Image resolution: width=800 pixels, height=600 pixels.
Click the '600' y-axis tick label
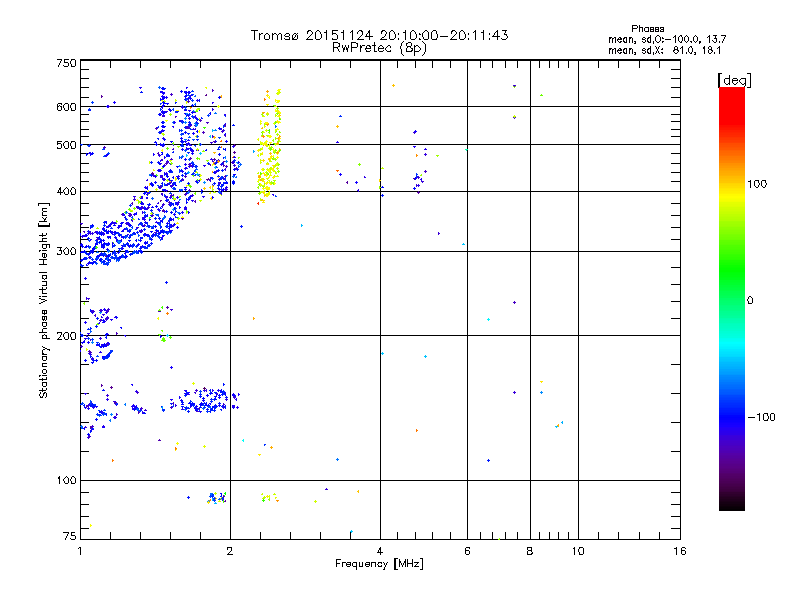pos(66,107)
